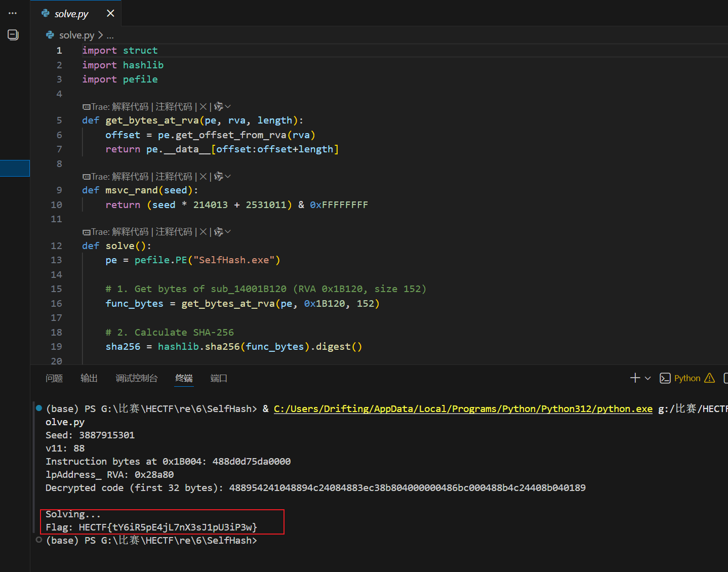Click the Python file icon in breadcrumb

(50, 35)
